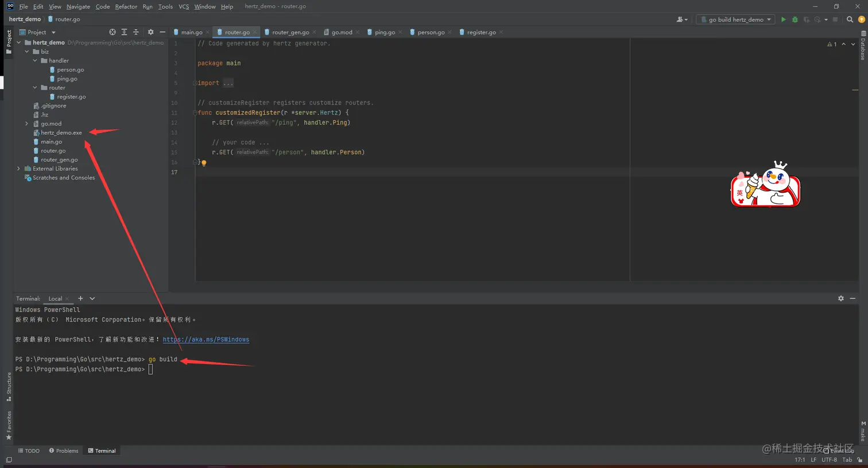Viewport: 868px width, 468px height.
Task: Select .gitignore file in project tree
Action: [x=53, y=106]
